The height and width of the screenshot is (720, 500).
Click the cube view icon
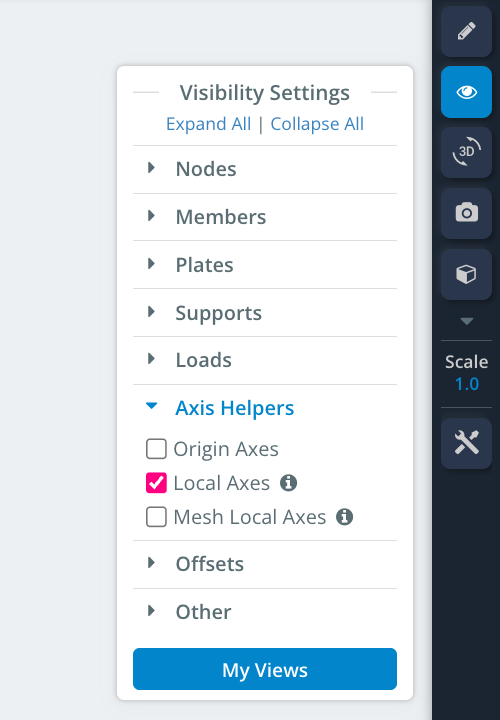coord(466,274)
